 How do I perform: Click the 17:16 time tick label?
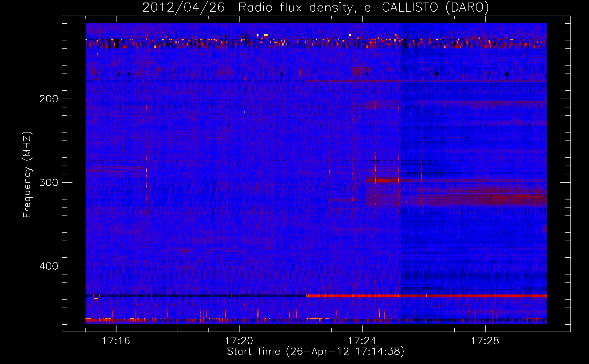pos(116,341)
